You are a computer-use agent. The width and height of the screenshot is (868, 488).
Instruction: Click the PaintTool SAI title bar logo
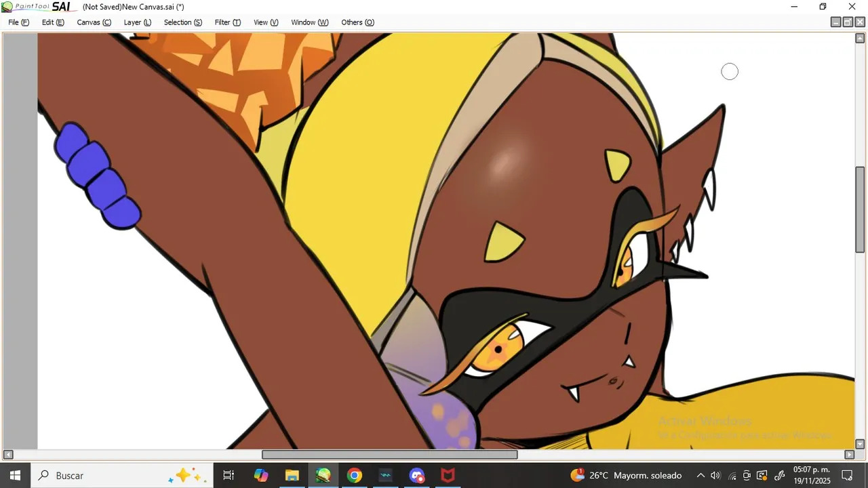pos(36,7)
